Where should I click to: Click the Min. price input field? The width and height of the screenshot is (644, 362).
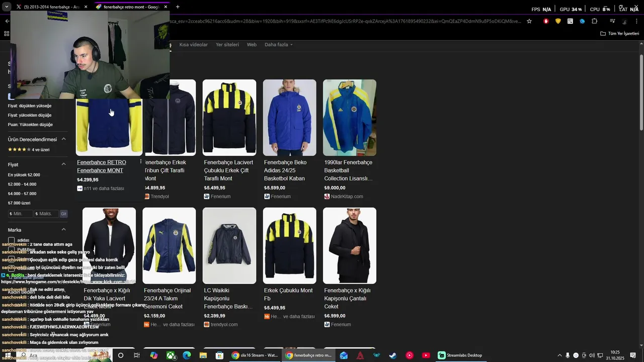[x=20, y=214]
